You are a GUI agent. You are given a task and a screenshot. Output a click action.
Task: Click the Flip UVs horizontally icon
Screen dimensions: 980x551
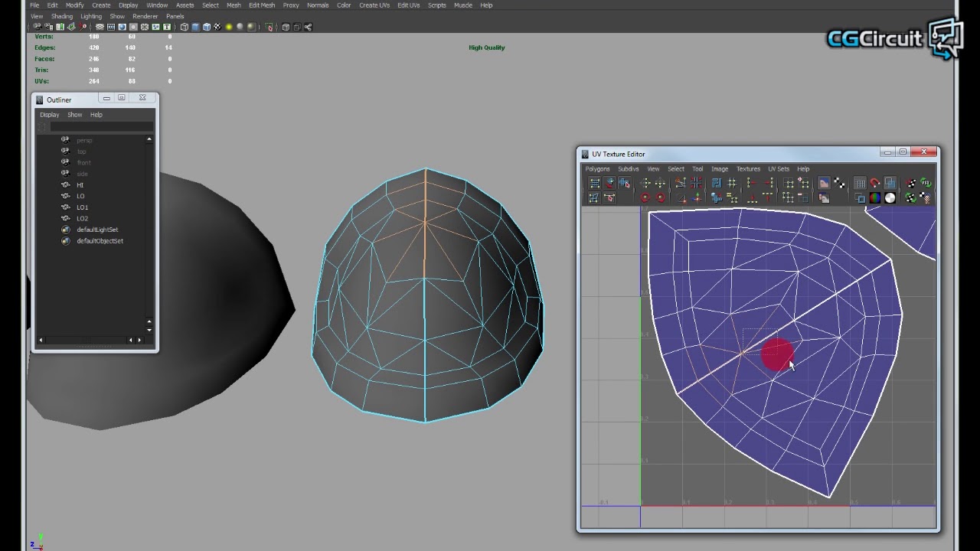(x=645, y=183)
